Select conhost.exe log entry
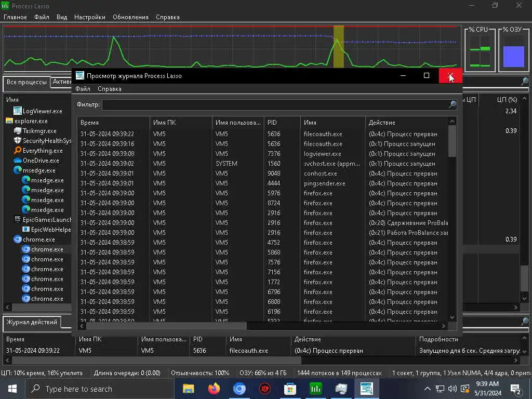This screenshot has height=399, width=532. click(x=263, y=174)
